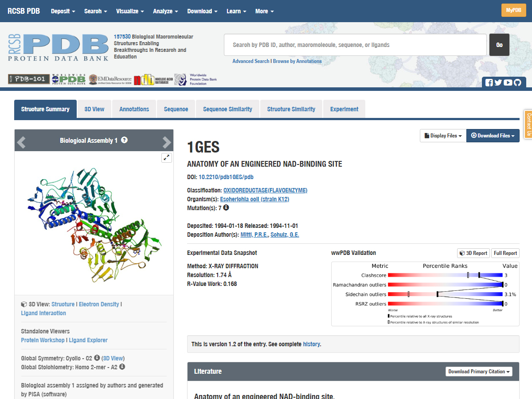Switch to the Sequence Similarity tab
The width and height of the screenshot is (532, 399).
pos(227,109)
